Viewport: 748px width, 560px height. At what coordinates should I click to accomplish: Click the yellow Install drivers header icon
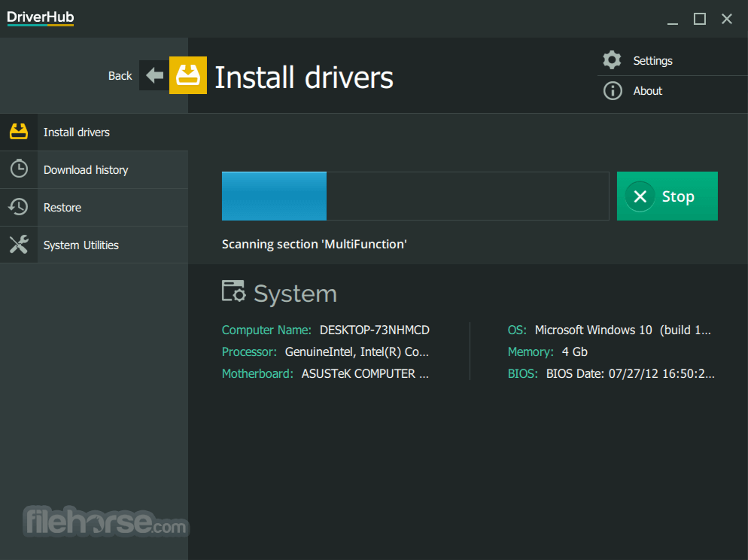(188, 75)
